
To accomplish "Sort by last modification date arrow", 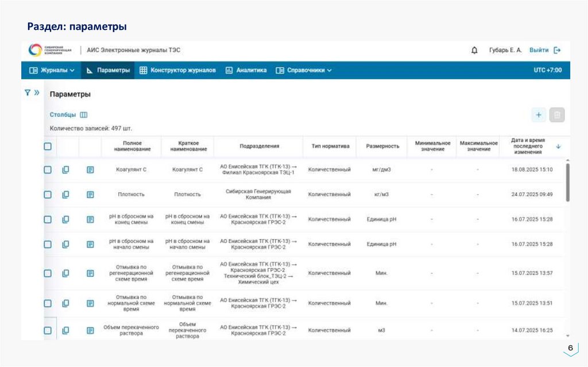I will (x=558, y=146).
